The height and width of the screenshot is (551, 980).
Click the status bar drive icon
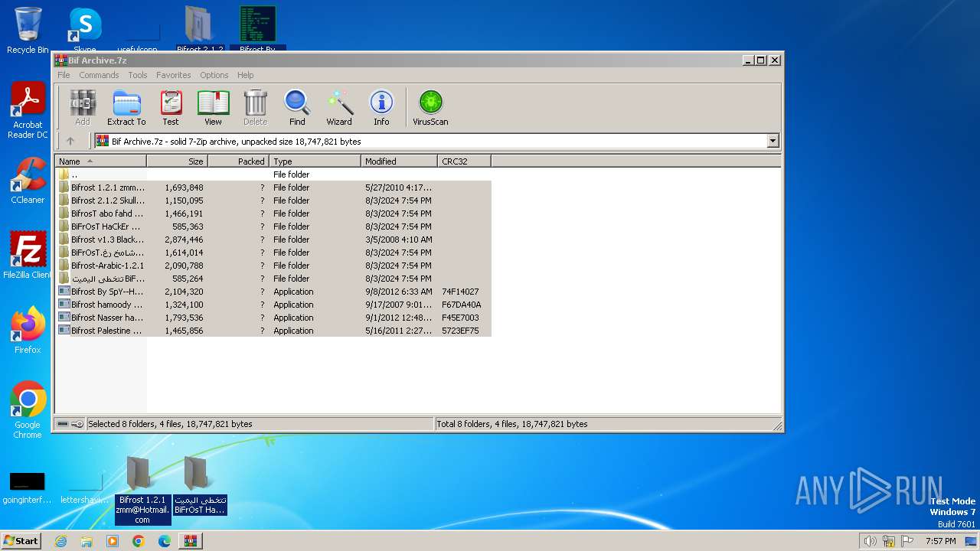(63, 424)
